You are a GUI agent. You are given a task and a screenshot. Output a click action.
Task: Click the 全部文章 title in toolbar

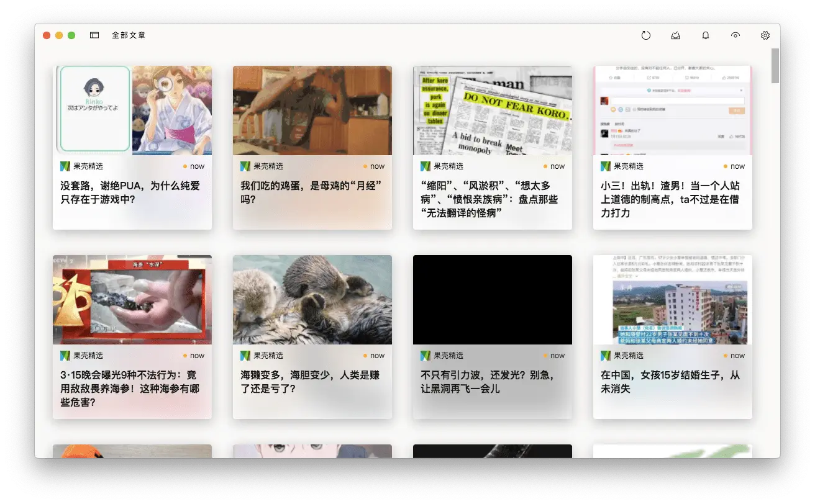tap(129, 35)
